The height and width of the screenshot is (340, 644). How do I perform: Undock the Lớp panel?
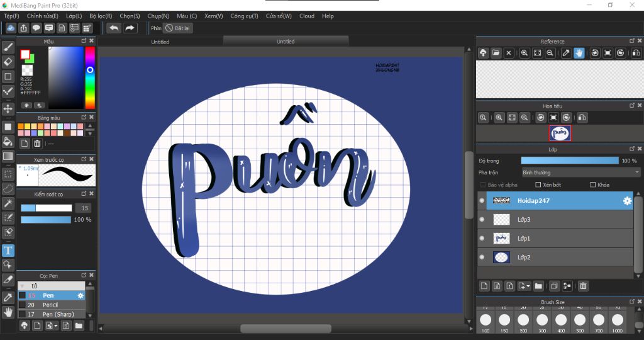(x=632, y=149)
